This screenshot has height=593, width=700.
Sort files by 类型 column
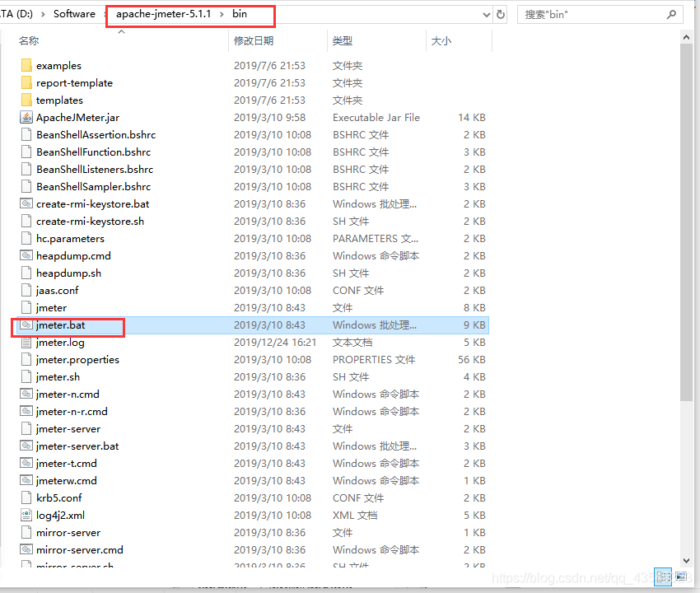click(x=343, y=40)
